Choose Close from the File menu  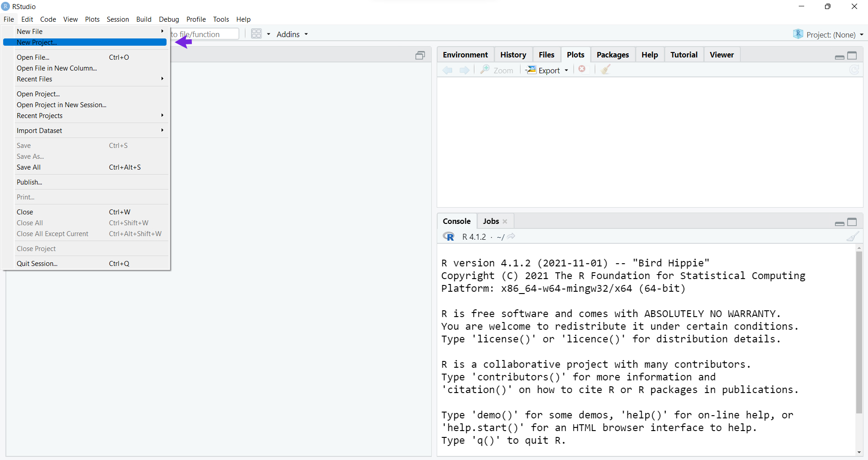point(86,212)
